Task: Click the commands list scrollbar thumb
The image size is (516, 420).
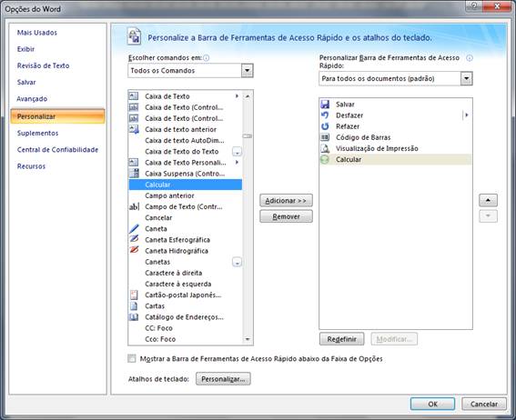Action: click(x=248, y=135)
